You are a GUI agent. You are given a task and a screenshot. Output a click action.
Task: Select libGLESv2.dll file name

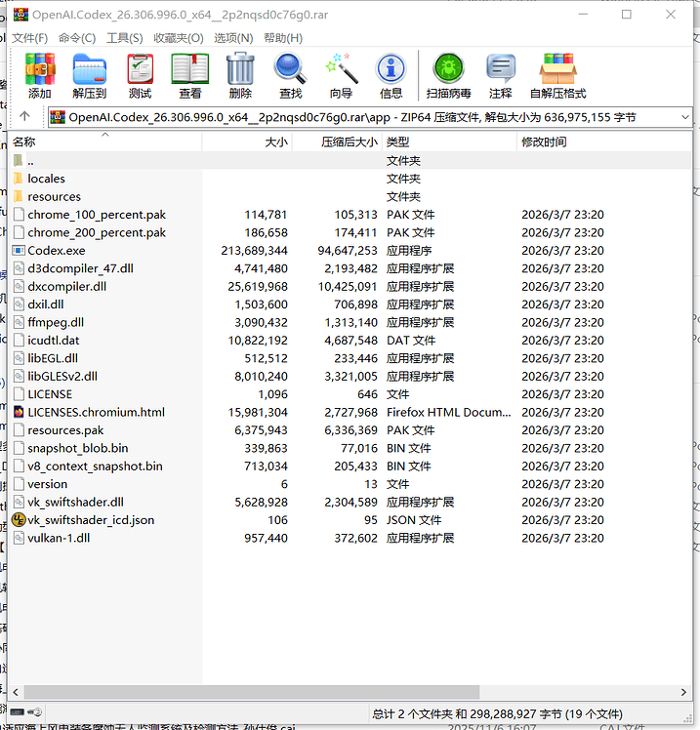(x=62, y=376)
